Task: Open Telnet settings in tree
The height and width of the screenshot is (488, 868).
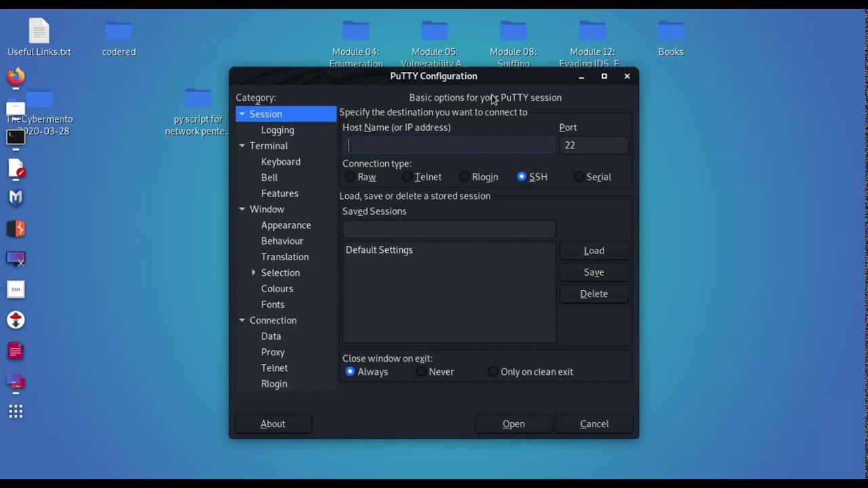Action: point(275,368)
